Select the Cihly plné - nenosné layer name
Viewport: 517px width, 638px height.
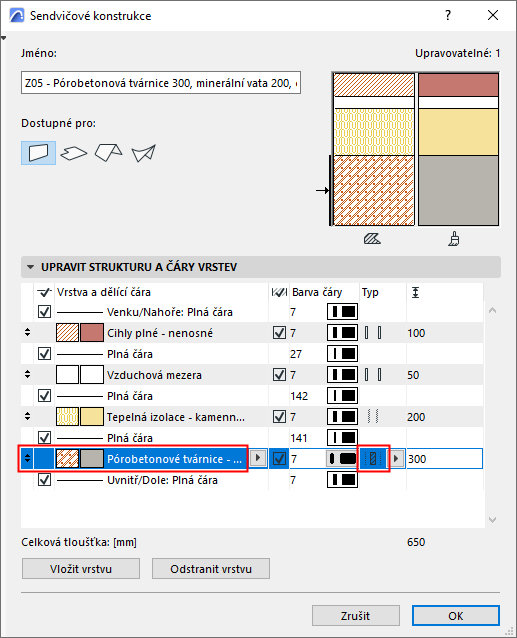point(160,333)
